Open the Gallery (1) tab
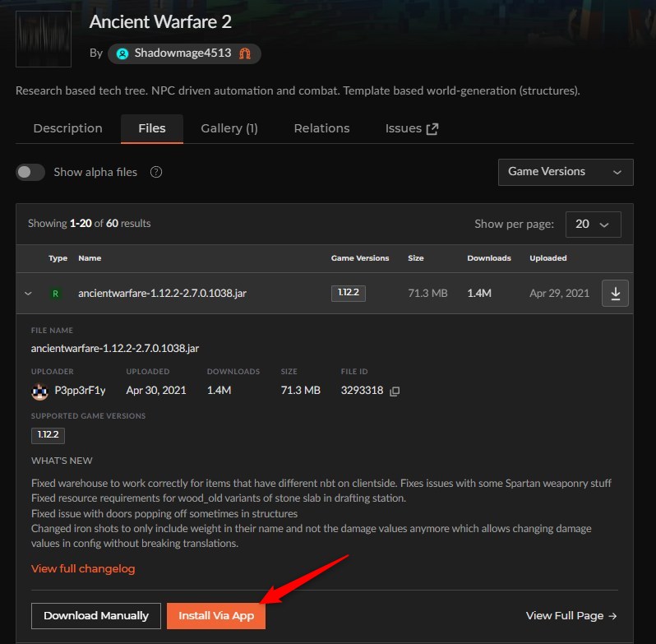This screenshot has width=656, height=644. 229,128
